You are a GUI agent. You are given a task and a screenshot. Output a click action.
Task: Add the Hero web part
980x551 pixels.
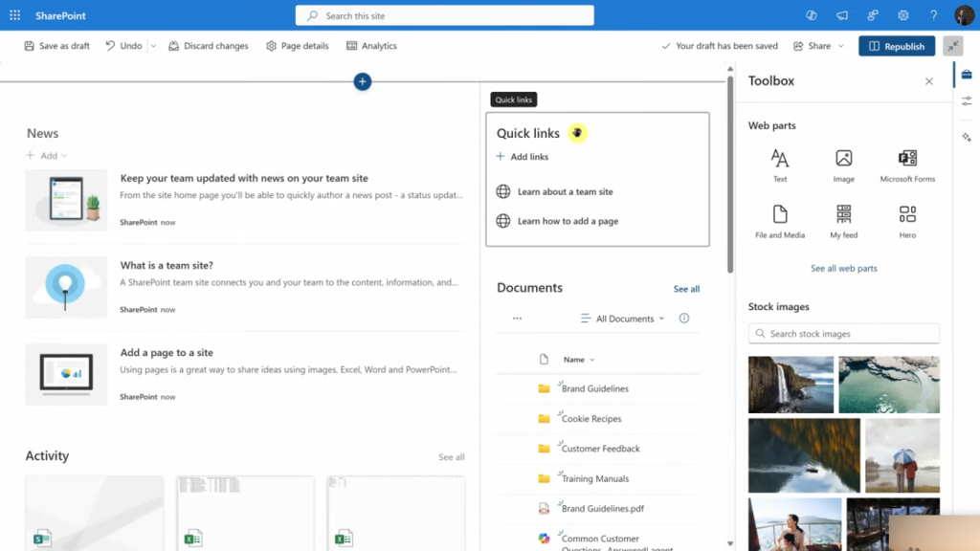(907, 218)
